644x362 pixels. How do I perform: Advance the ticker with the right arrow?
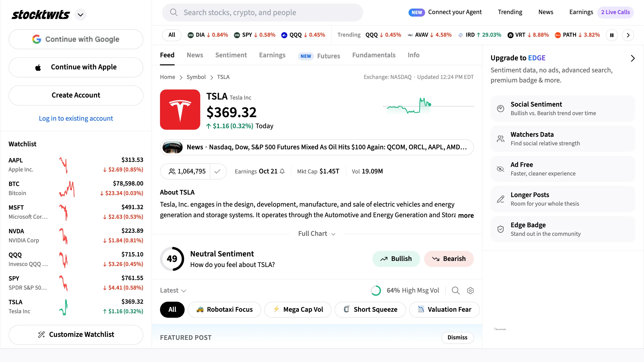[628, 35]
